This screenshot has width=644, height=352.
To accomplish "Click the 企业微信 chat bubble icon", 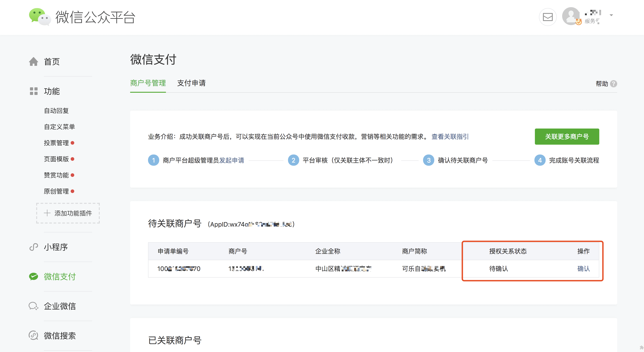I will [34, 306].
